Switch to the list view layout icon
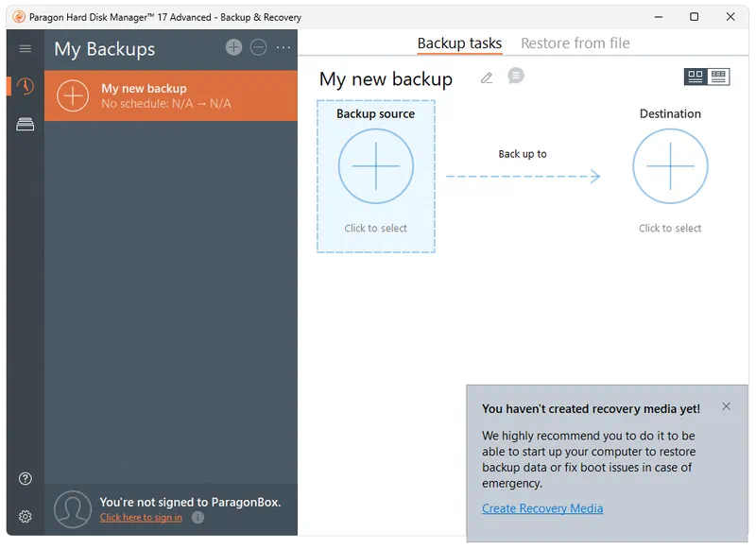The image size is (756, 549). pos(718,77)
